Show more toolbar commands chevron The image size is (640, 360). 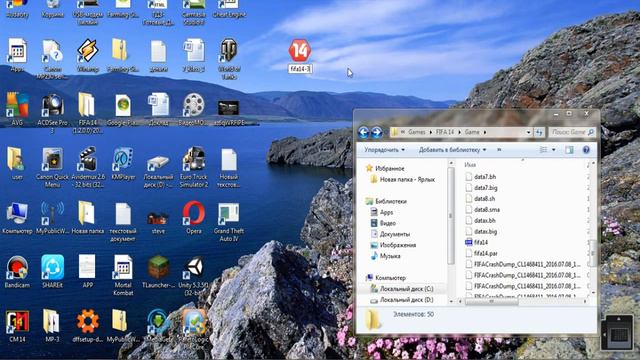499,150
